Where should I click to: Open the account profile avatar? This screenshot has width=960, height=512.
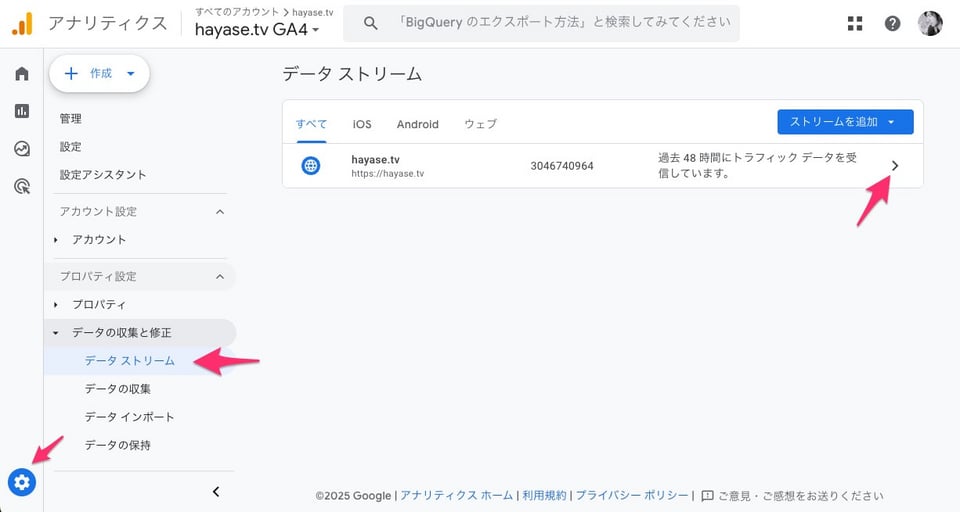click(x=930, y=23)
